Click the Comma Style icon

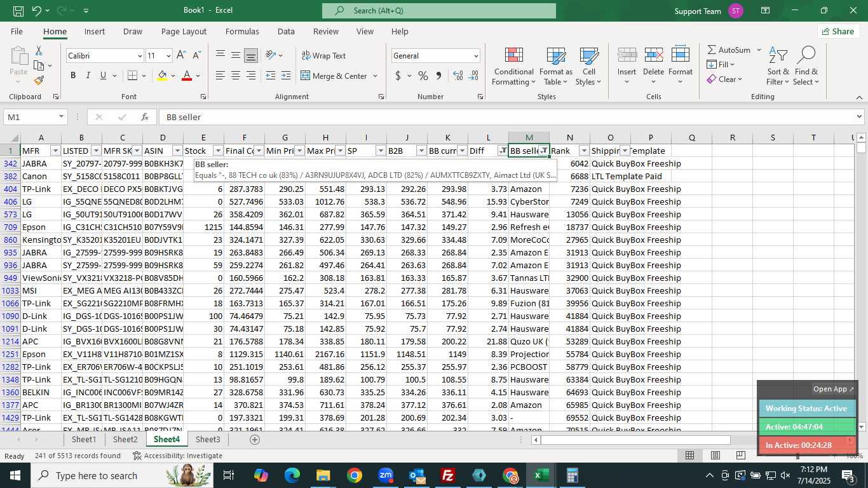(x=438, y=76)
